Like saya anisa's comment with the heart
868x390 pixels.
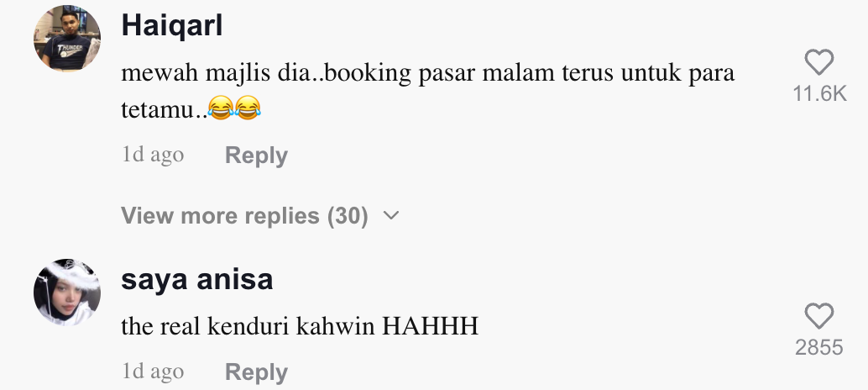(818, 316)
